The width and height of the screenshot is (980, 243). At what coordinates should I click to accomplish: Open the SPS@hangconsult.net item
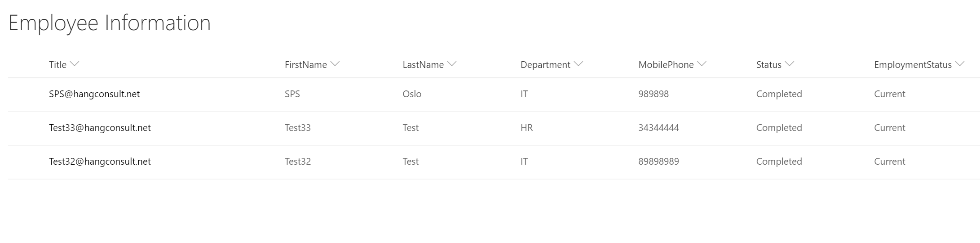point(94,94)
